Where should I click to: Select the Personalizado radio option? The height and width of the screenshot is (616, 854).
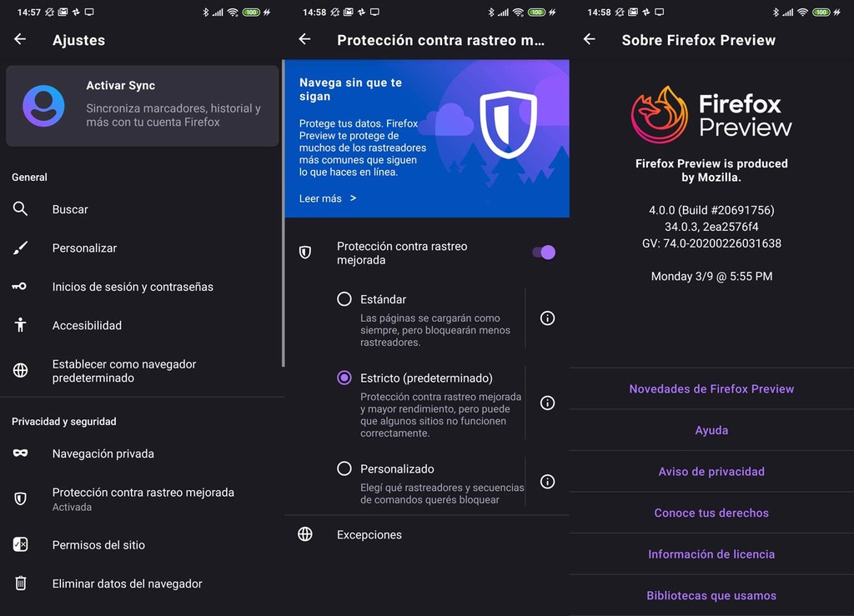click(344, 468)
